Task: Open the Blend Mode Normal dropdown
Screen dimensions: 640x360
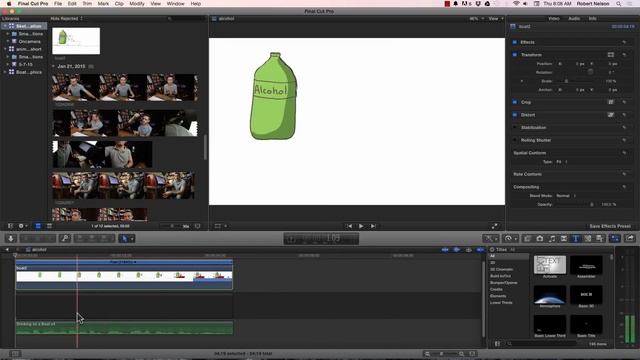Action: tap(566, 196)
